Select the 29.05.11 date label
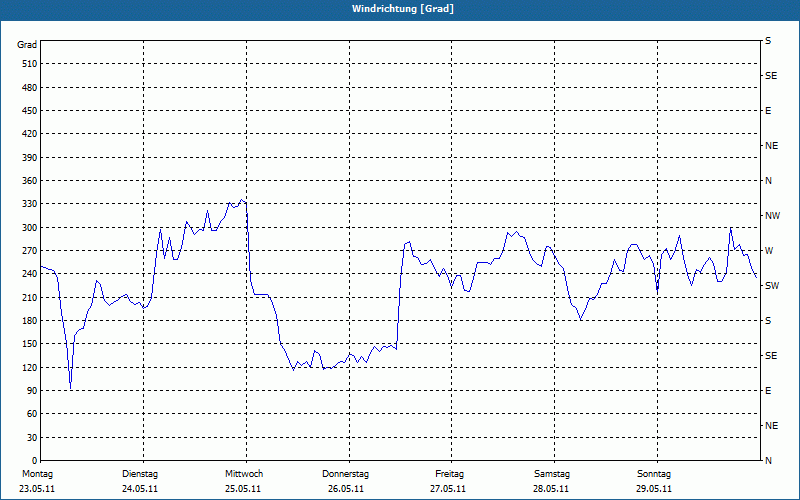Image resolution: width=800 pixels, height=500 pixels. (x=654, y=489)
